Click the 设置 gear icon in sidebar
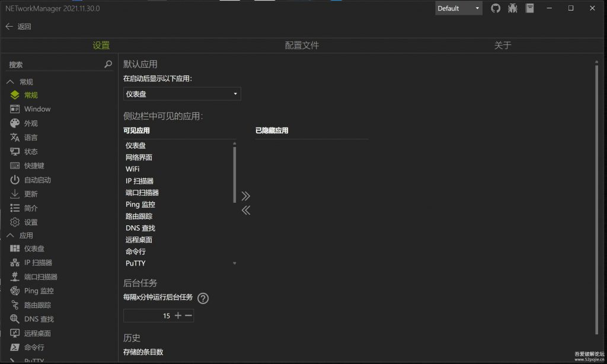Viewport: 607px width, 364px height. (x=15, y=222)
